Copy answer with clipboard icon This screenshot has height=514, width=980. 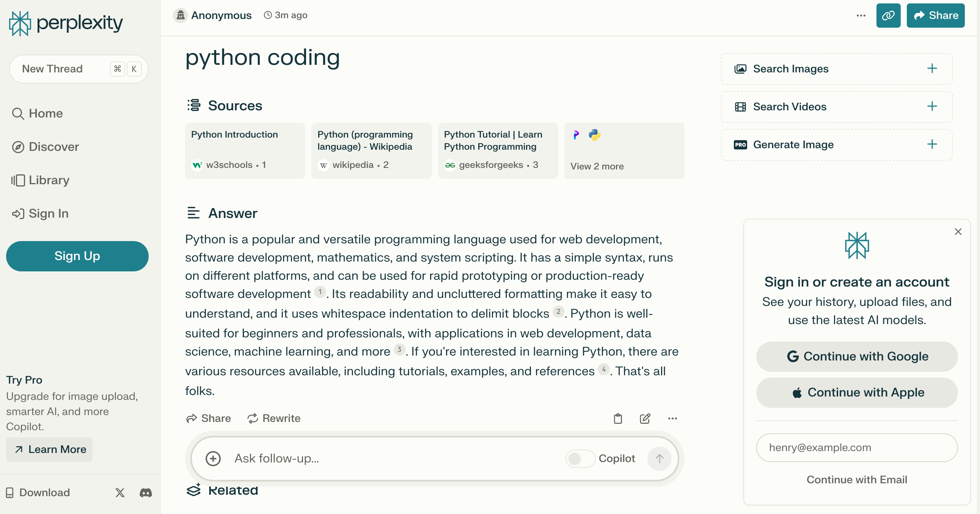coord(618,418)
